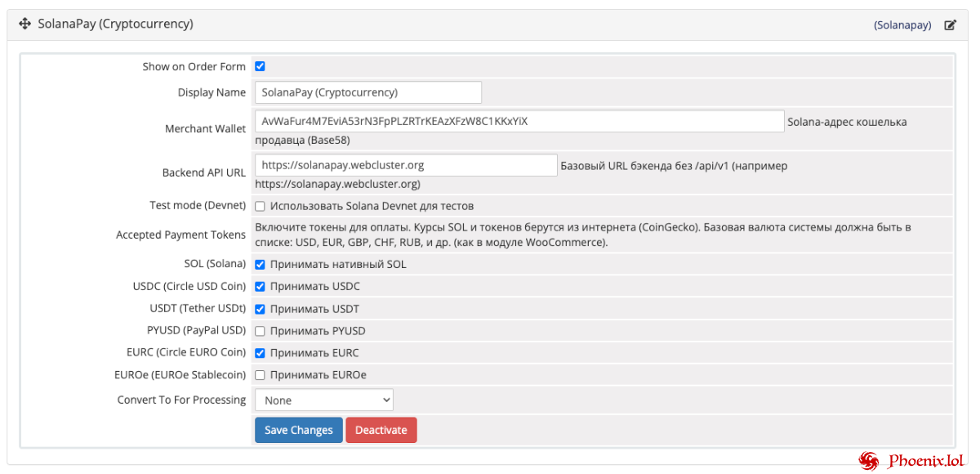This screenshot has height=474, width=980.
Task: Uncheck the EURC (Circle EURO Coin) checkbox
Action: coord(260,353)
